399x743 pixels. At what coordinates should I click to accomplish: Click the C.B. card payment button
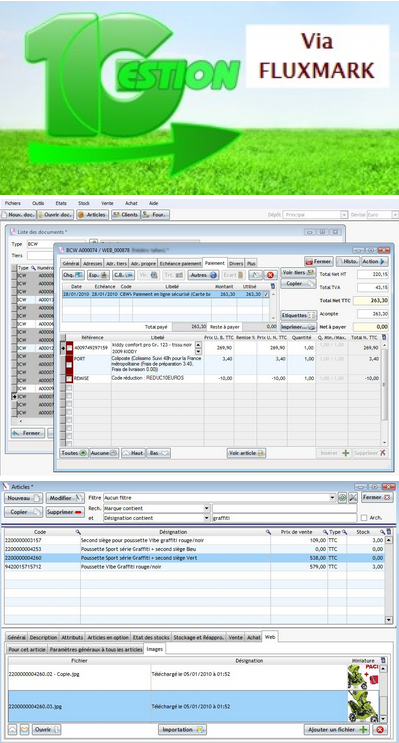pos(123,275)
